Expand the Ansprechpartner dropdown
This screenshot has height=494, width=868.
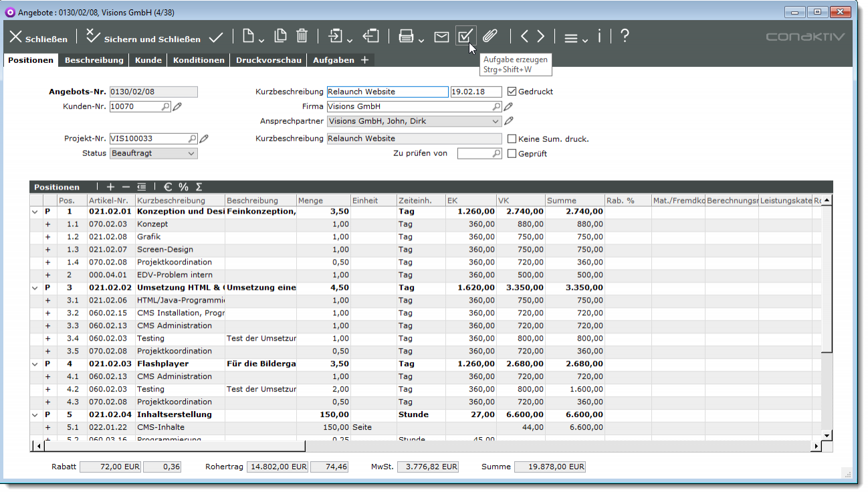(495, 121)
